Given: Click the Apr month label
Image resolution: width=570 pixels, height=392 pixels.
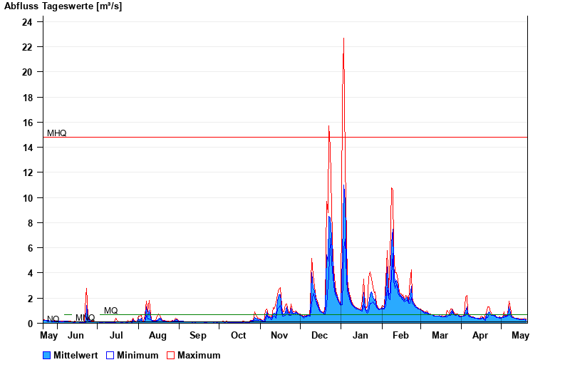Looking at the screenshot, I should pos(480,335).
